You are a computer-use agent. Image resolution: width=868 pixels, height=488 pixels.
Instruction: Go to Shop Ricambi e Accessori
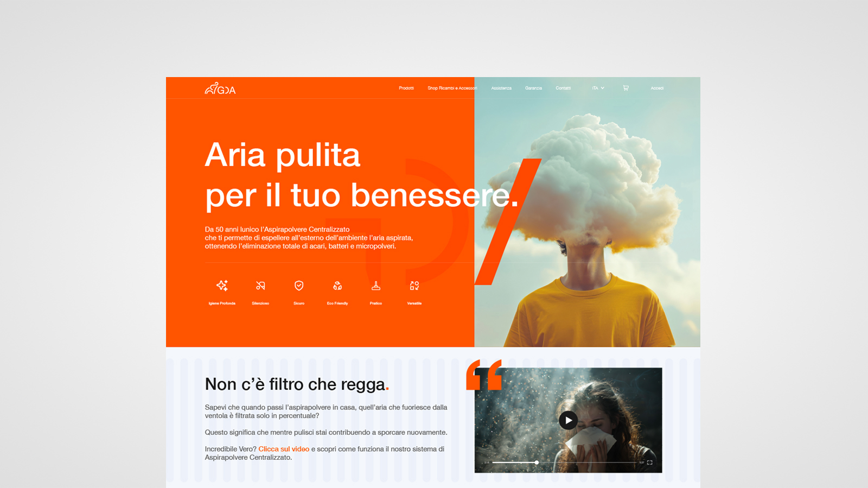click(x=452, y=88)
